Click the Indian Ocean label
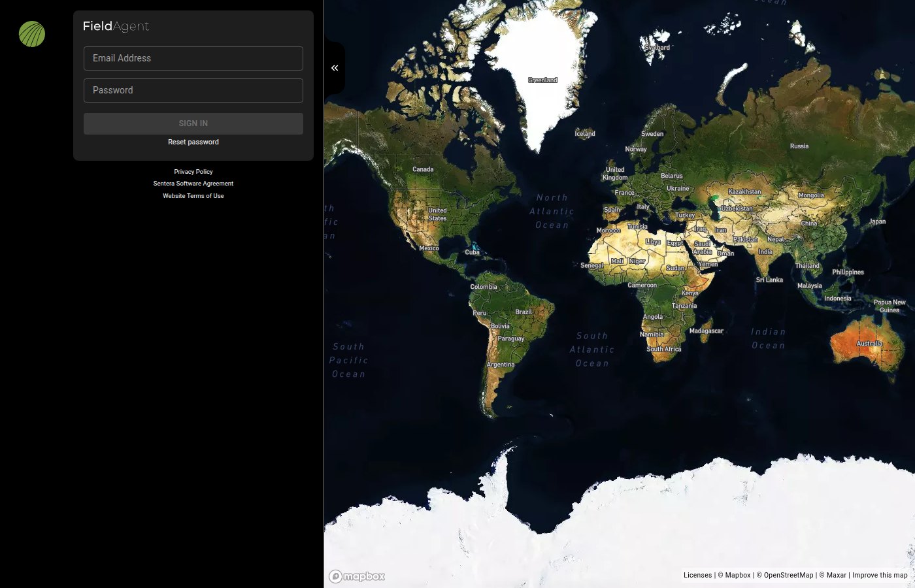 pyautogui.click(x=768, y=338)
